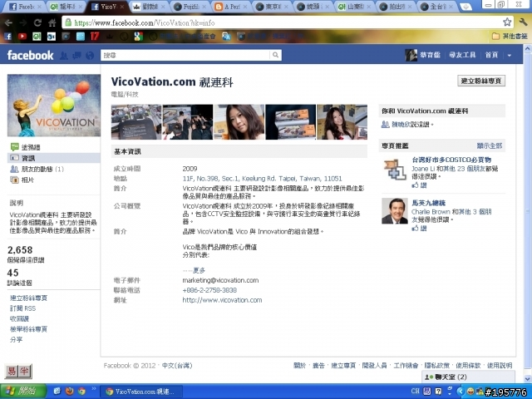Image resolution: width=532 pixels, height=399 pixels.
Task: Open the YouTube bookmark icon
Action: 22,37
